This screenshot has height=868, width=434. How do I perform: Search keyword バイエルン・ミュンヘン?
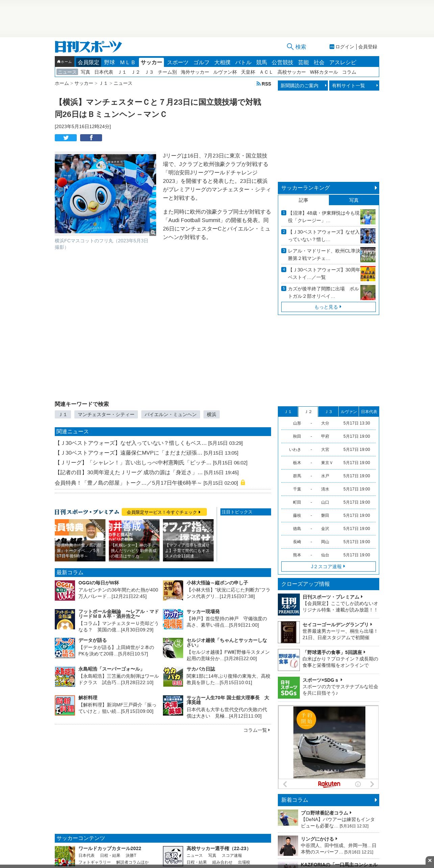tap(171, 414)
